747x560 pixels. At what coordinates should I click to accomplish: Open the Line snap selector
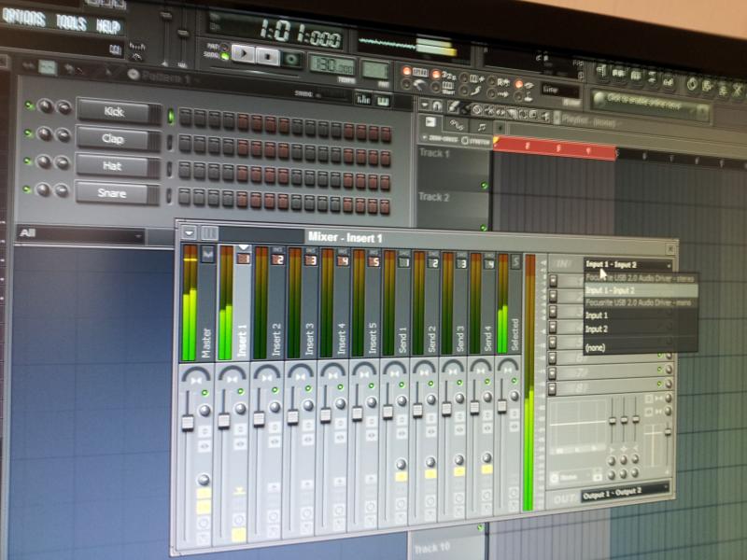click(559, 90)
